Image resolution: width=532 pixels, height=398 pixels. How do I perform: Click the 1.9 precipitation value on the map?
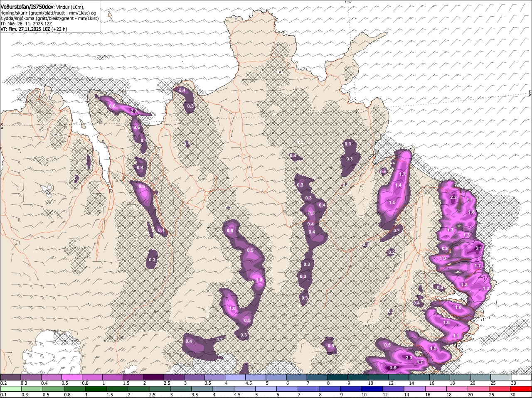(x=433, y=349)
